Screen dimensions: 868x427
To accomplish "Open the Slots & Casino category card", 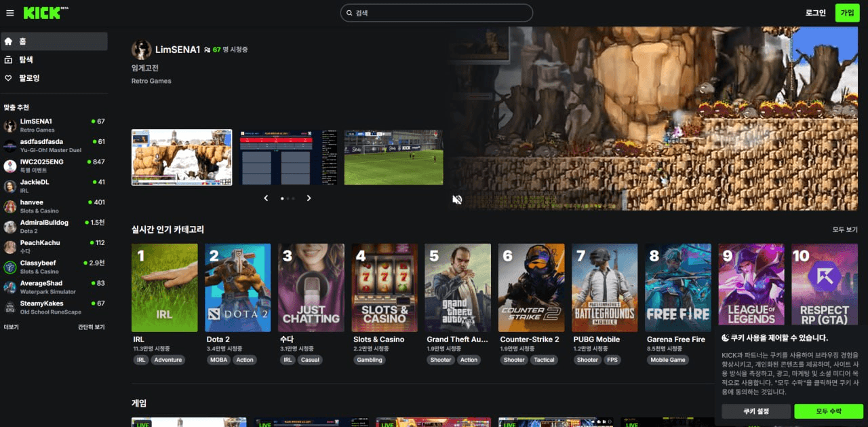I will (x=384, y=288).
